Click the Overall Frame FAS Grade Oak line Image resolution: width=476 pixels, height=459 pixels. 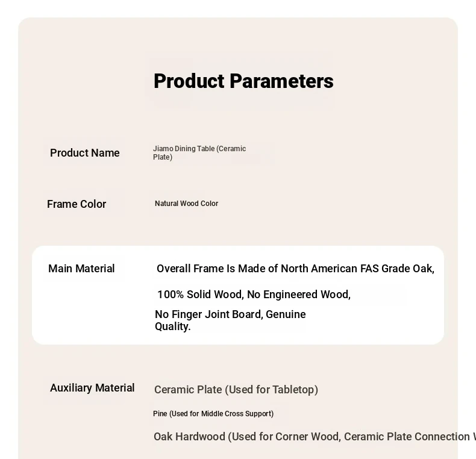[295, 269]
